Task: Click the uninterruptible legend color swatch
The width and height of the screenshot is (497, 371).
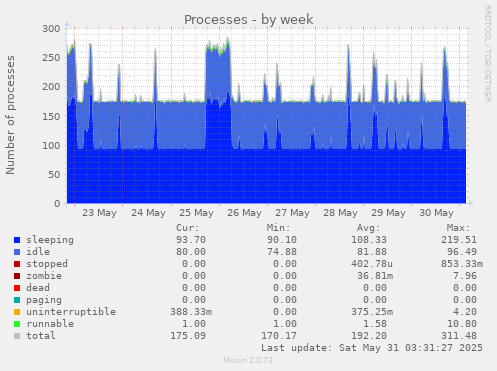Action: click(17, 312)
